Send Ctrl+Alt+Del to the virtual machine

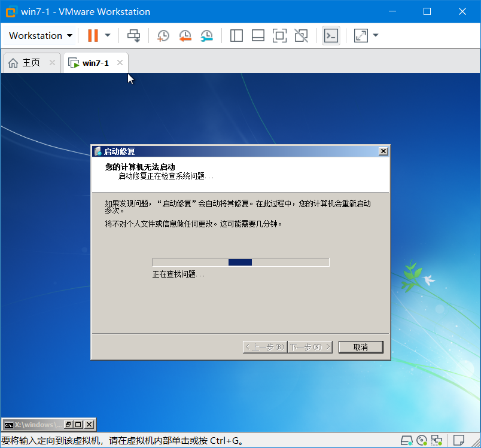[134, 35]
